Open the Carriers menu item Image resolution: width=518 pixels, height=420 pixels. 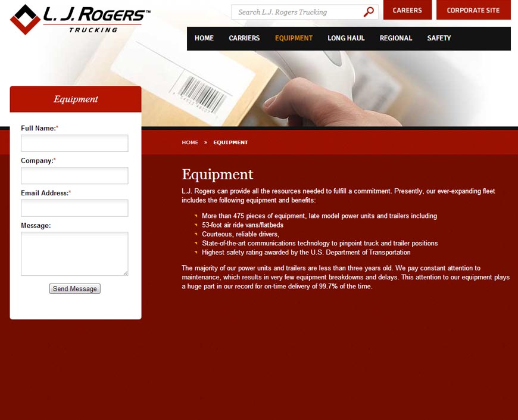pyautogui.click(x=244, y=38)
